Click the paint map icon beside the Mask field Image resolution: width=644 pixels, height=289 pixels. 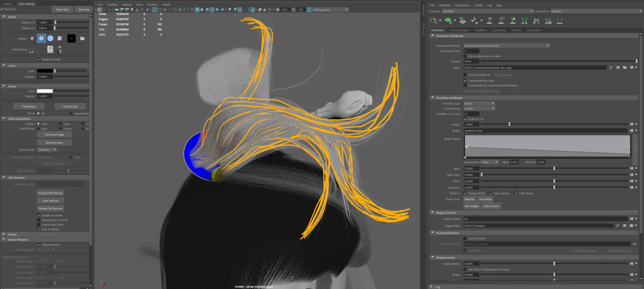click(611, 67)
